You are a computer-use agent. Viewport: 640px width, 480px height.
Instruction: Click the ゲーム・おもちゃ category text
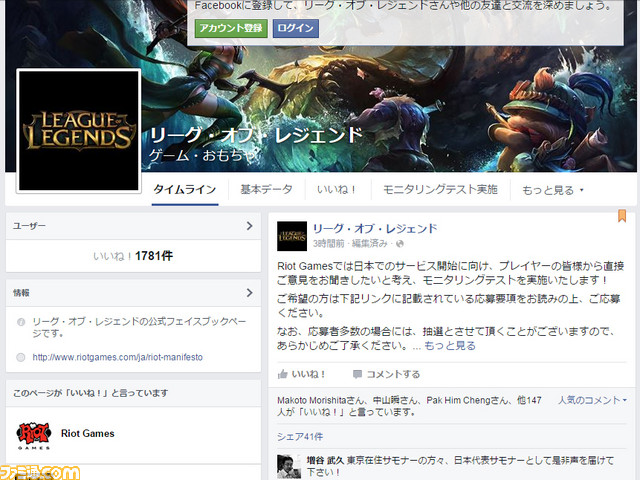(x=204, y=156)
